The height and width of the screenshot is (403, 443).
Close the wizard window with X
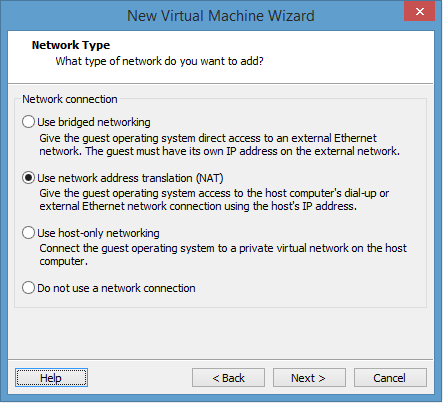tap(420, 12)
